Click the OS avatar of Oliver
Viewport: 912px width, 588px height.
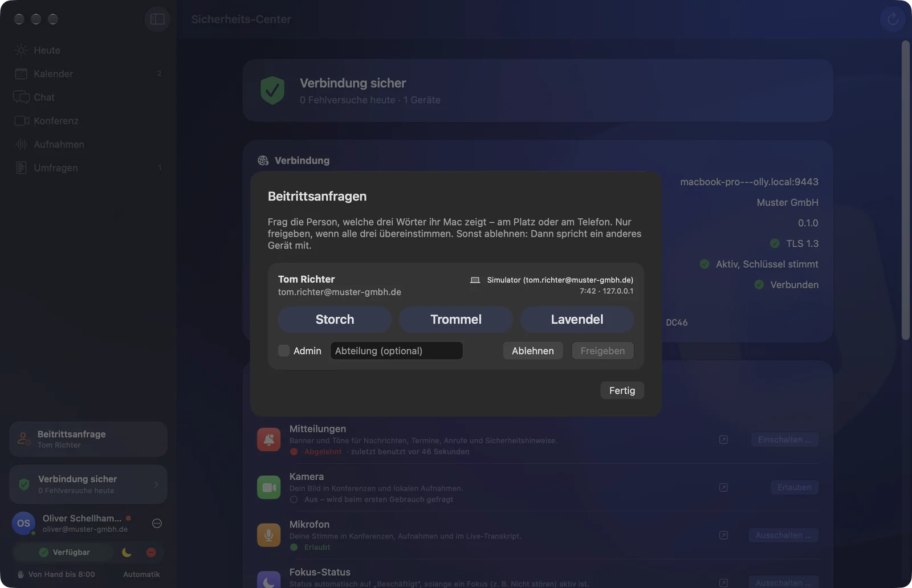(23, 524)
